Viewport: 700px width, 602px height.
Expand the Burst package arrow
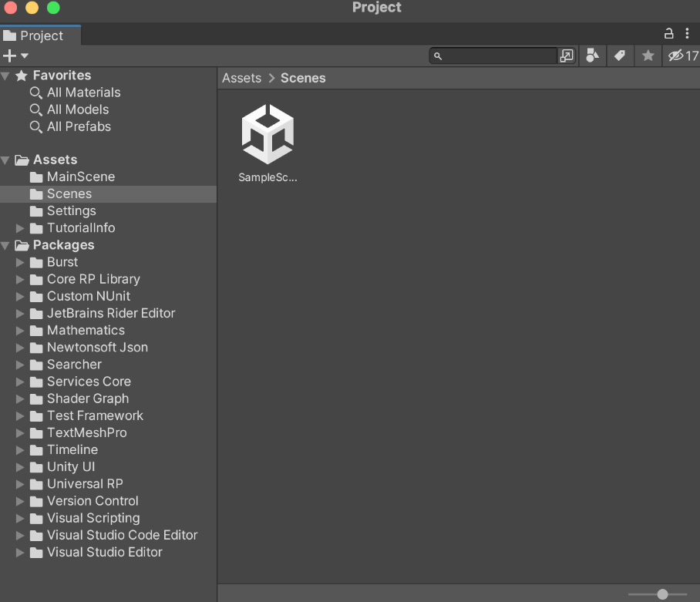[19, 262]
